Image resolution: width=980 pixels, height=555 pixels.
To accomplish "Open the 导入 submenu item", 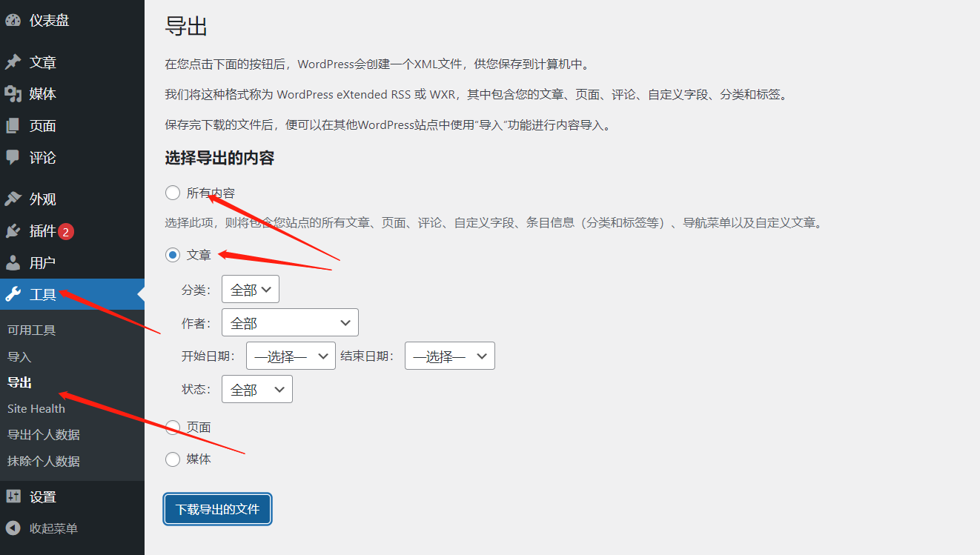I will click(x=19, y=357).
